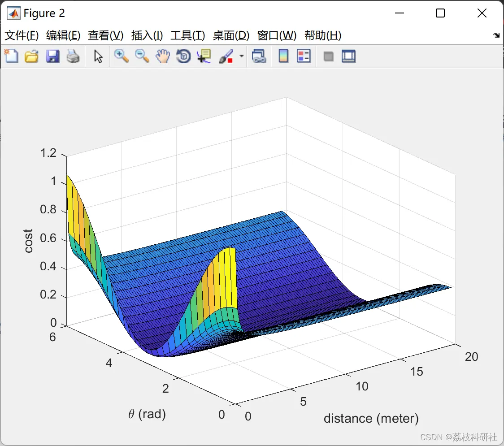The image size is (504, 446).
Task: Open the 编辑(E) menu
Action: point(63,35)
